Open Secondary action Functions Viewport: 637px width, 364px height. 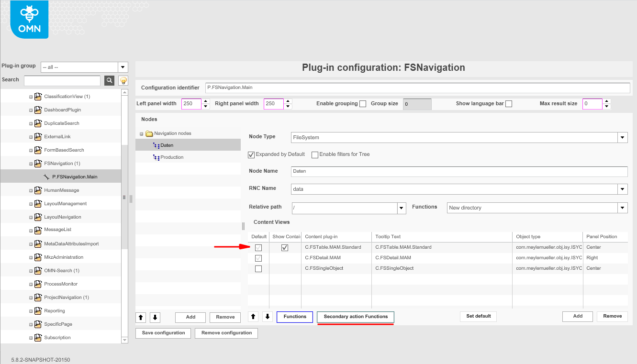tap(356, 317)
